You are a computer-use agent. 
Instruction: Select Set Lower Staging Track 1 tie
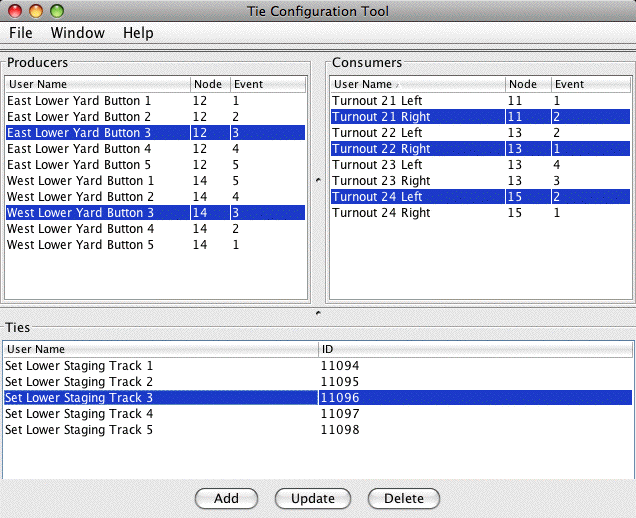[80, 366]
